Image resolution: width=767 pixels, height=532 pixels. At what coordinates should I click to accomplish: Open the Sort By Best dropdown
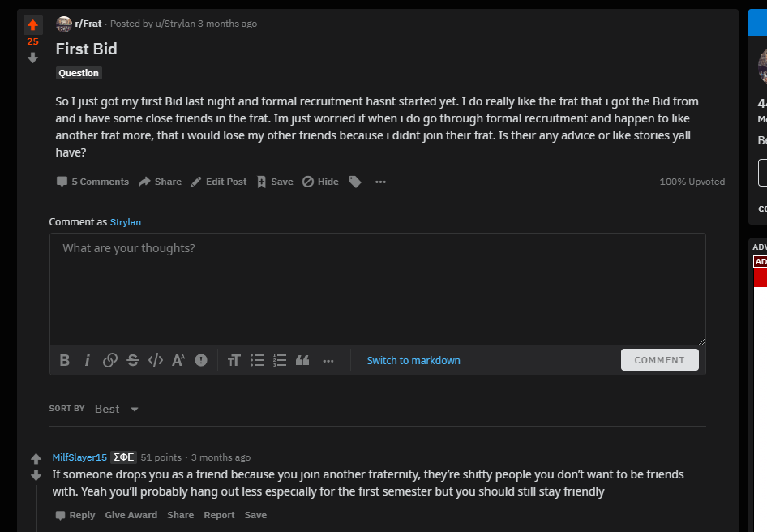click(x=118, y=409)
